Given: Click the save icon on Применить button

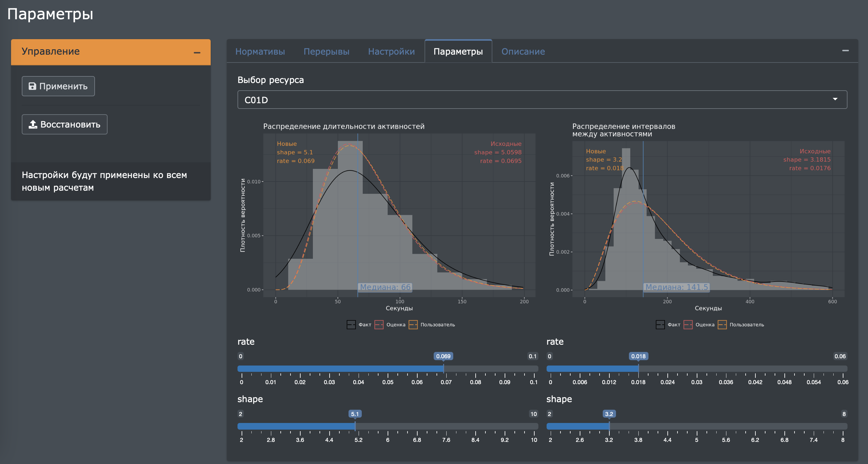Looking at the screenshot, I should 32,86.
